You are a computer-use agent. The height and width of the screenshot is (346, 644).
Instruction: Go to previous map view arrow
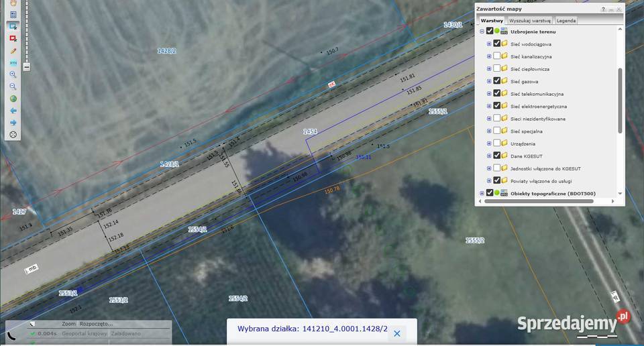(x=13, y=111)
